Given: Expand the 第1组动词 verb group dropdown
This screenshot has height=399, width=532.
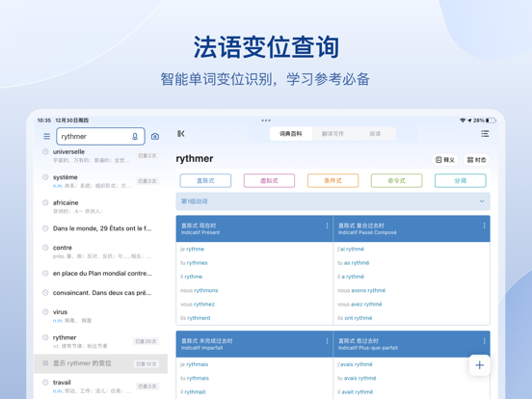Looking at the screenshot, I should click(332, 201).
